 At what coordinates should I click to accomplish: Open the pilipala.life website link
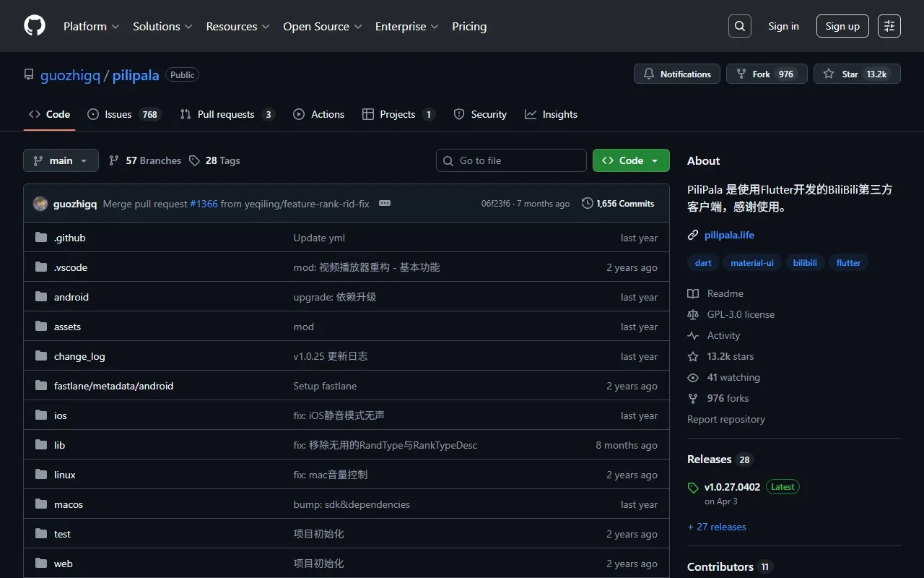(729, 235)
